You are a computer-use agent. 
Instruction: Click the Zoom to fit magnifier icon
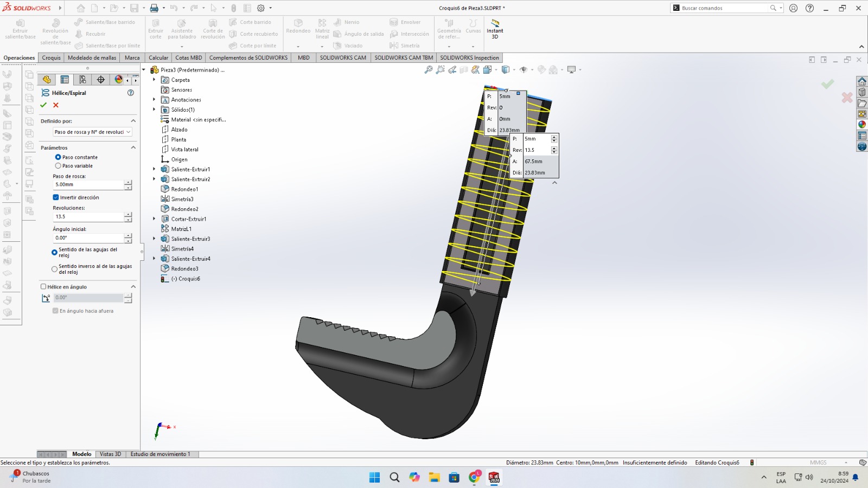coord(428,70)
